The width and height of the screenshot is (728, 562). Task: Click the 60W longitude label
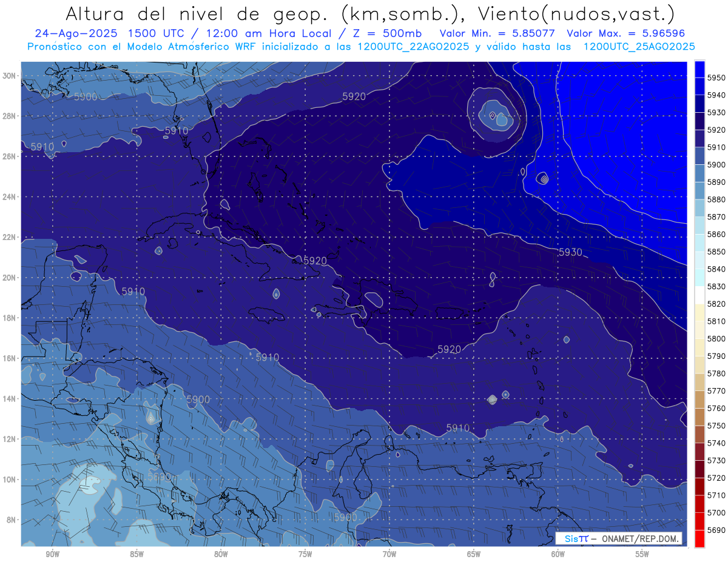click(x=558, y=554)
